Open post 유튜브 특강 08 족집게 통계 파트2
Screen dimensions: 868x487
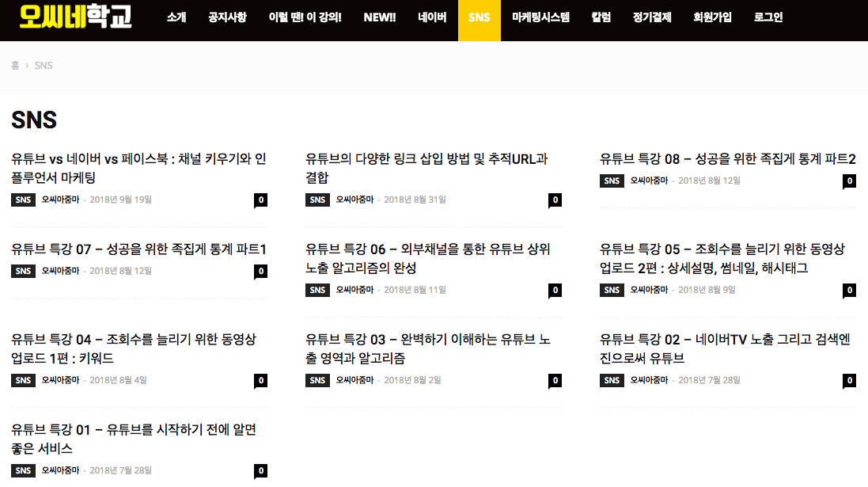(x=727, y=159)
